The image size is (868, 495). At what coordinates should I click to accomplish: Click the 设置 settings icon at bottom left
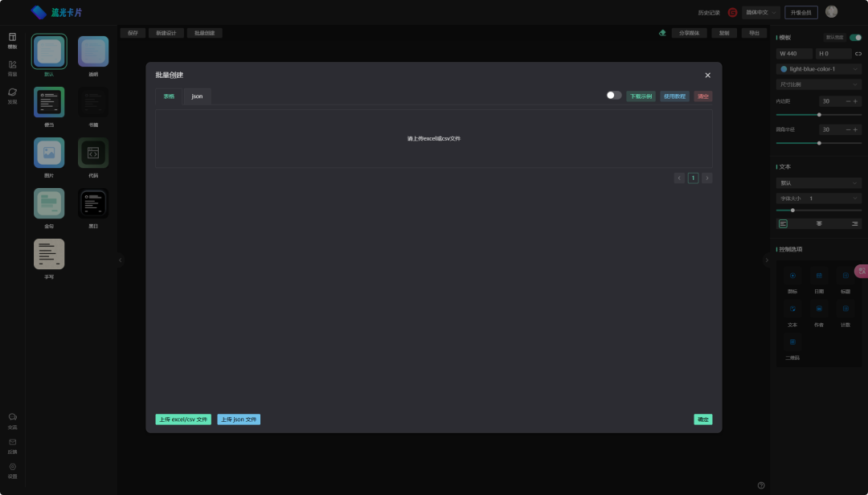click(x=12, y=469)
